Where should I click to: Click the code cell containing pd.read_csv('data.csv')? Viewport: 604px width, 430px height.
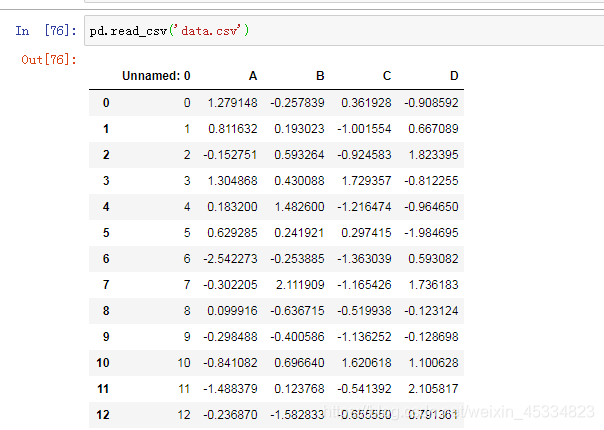point(344,31)
